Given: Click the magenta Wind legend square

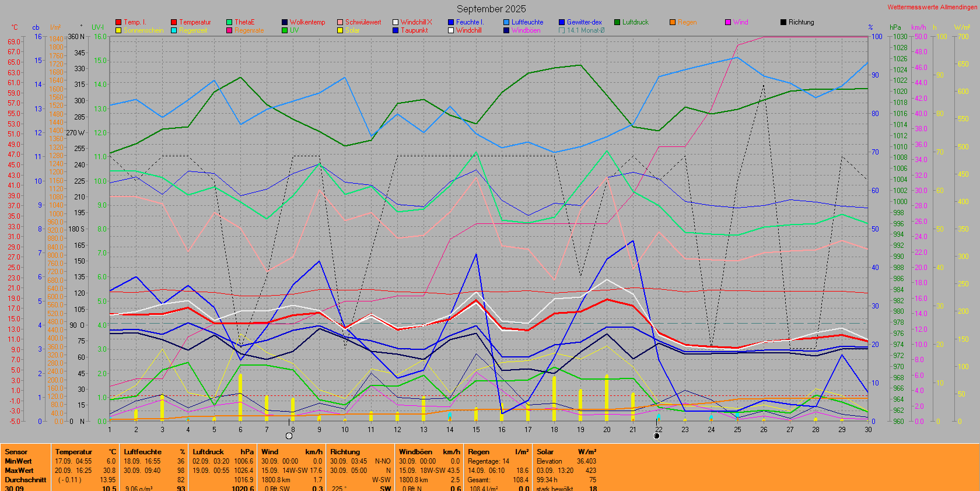Looking at the screenshot, I should 728,22.
